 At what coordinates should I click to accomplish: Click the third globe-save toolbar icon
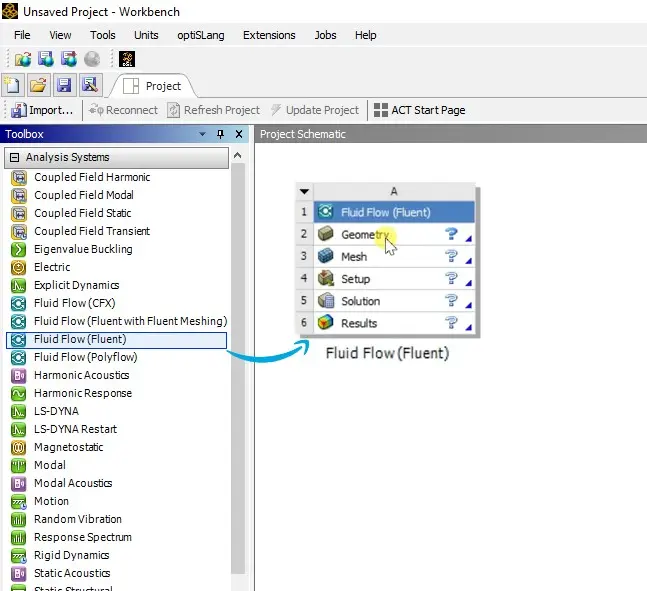tap(69, 59)
